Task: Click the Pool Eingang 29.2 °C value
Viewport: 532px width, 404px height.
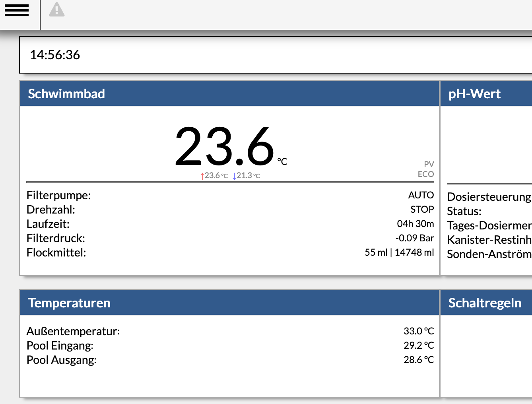Action: tap(419, 346)
